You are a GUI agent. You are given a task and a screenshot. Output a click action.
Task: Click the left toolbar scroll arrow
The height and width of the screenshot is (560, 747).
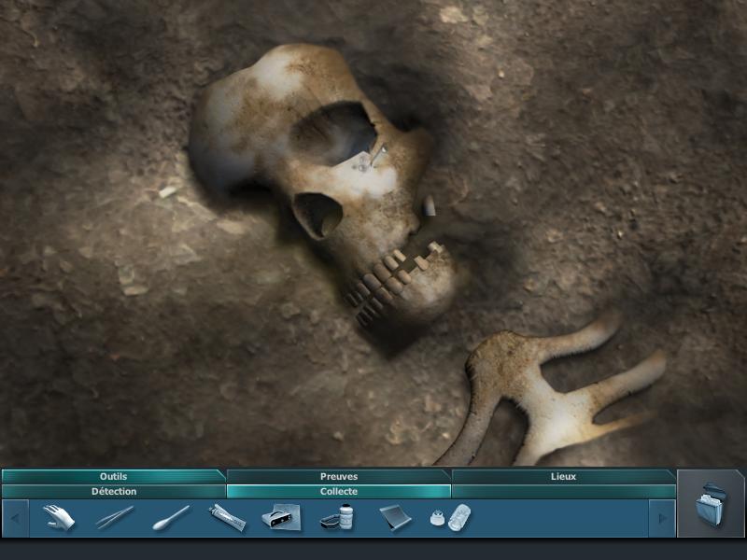(x=15, y=518)
